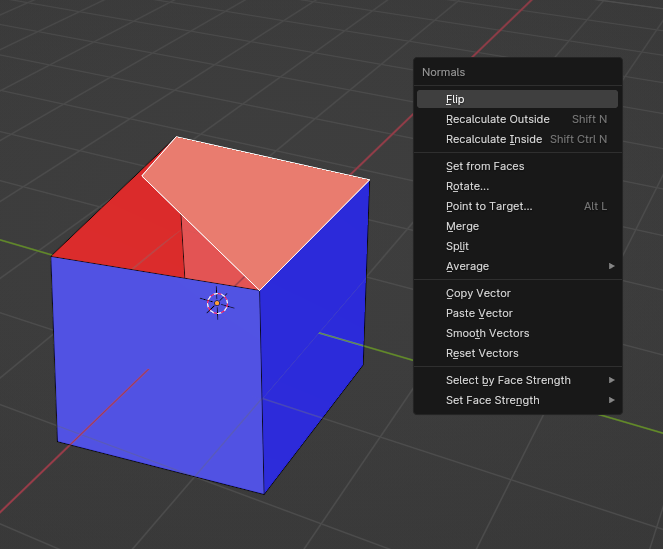The height and width of the screenshot is (549, 663).
Task: Click Split normals entry
Action: click(x=517, y=246)
